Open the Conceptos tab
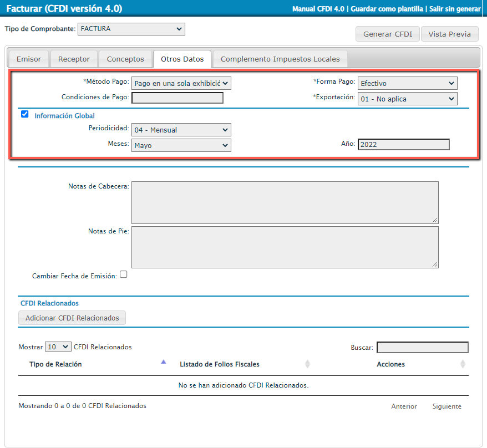 (125, 59)
